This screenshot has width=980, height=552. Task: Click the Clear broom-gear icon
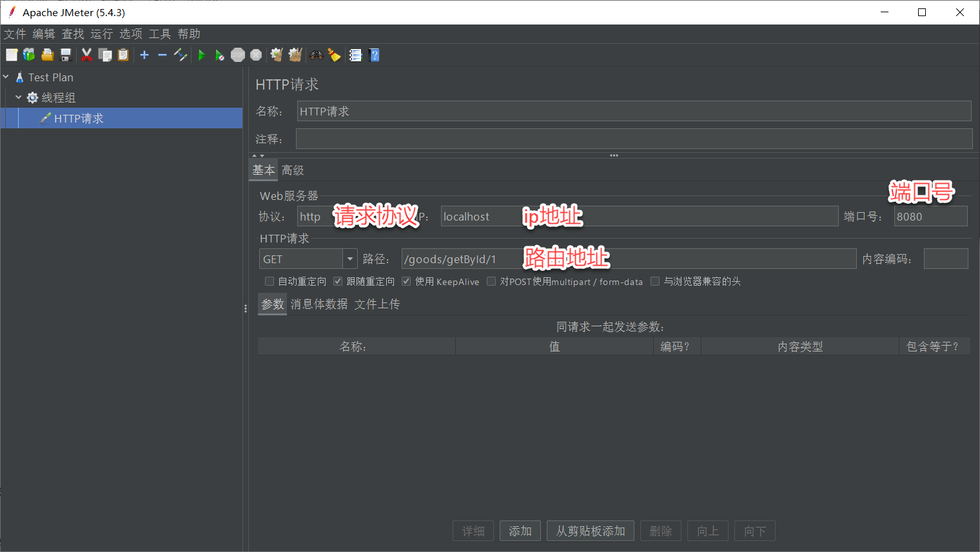coord(277,55)
